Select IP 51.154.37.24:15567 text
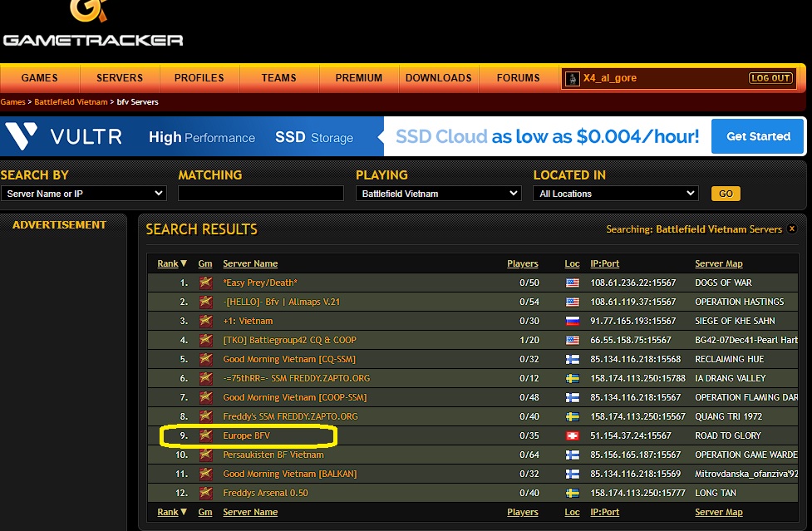Viewport: 812px width, 531px height. [630, 435]
